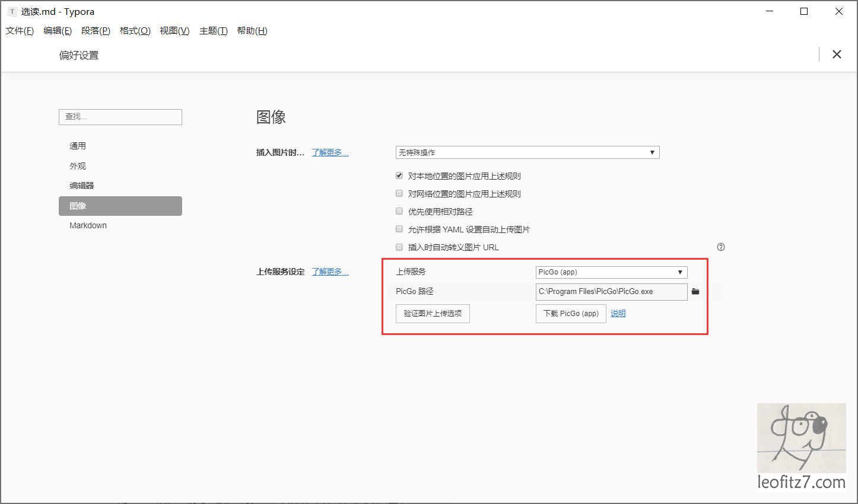The width and height of the screenshot is (858, 504).
Task: Enable 插入时自动转义图片 URL
Action: [x=399, y=247]
